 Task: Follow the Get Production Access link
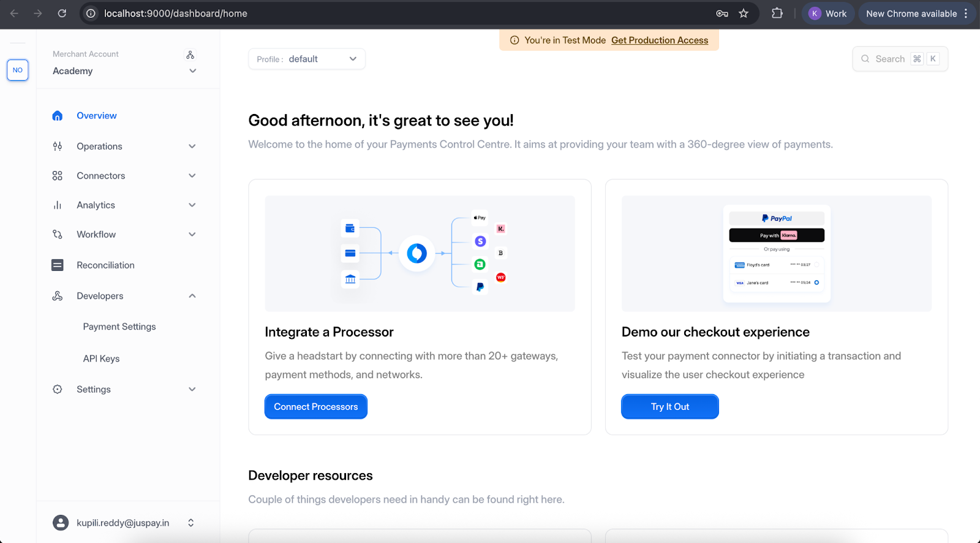pyautogui.click(x=660, y=40)
